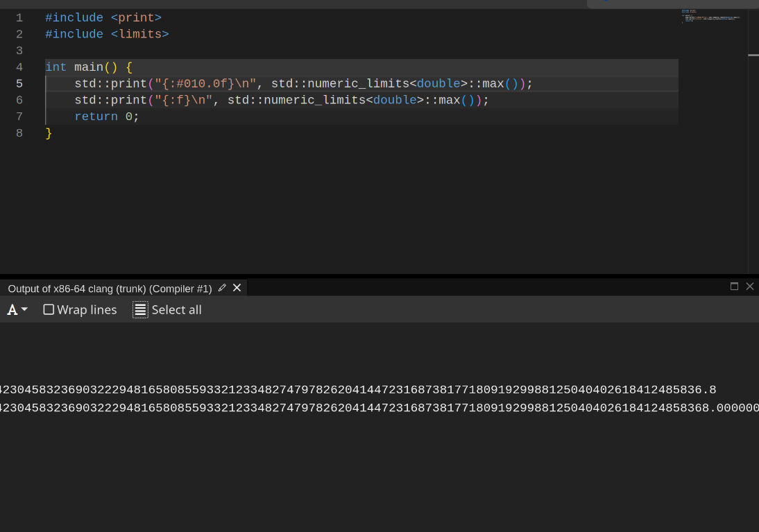
Task: Click the closing brace on line 8
Action: point(49,134)
